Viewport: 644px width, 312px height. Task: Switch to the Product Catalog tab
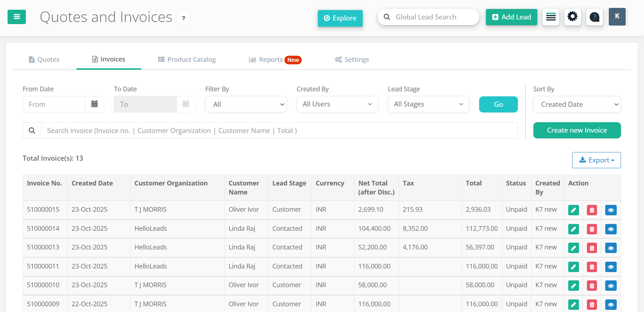pos(187,60)
